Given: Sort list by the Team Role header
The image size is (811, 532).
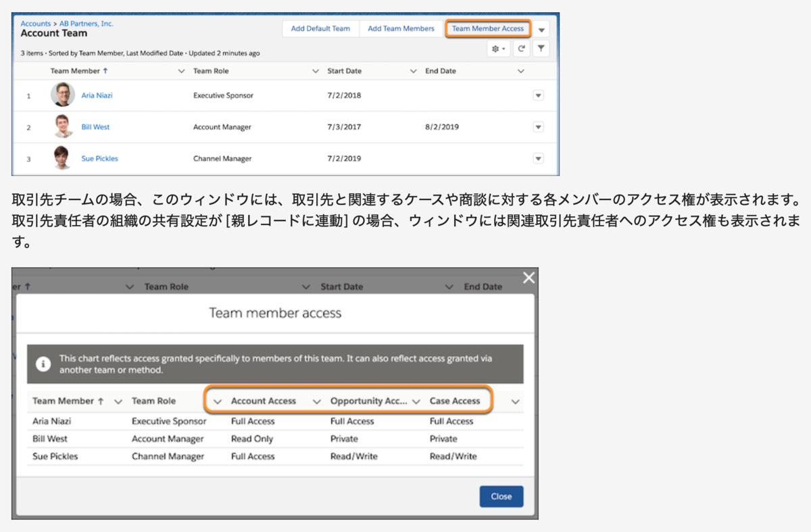Looking at the screenshot, I should (x=211, y=71).
